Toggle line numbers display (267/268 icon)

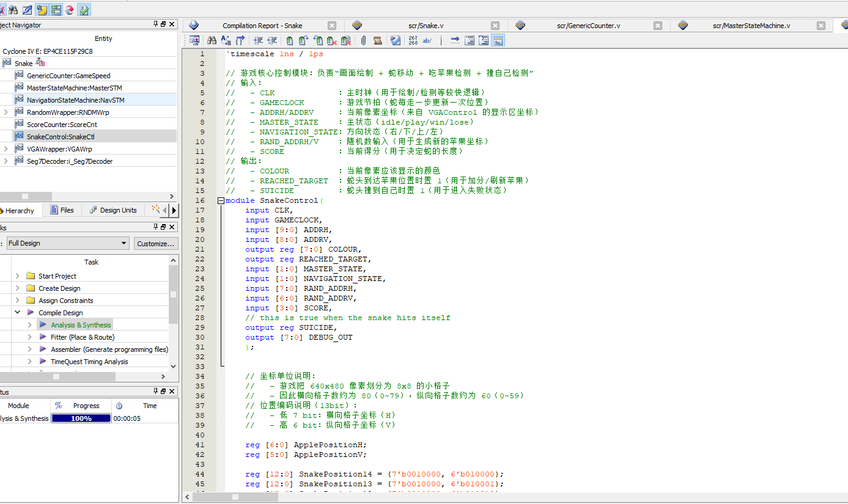413,40
